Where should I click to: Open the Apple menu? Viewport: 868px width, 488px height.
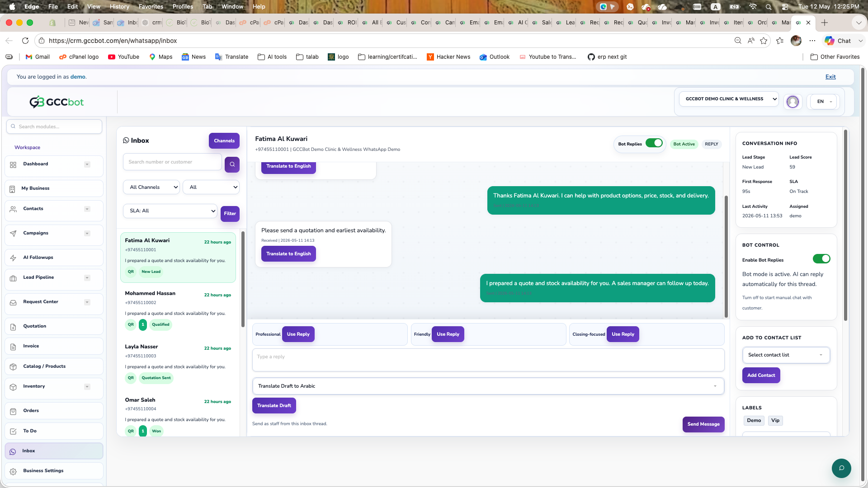(12, 6)
